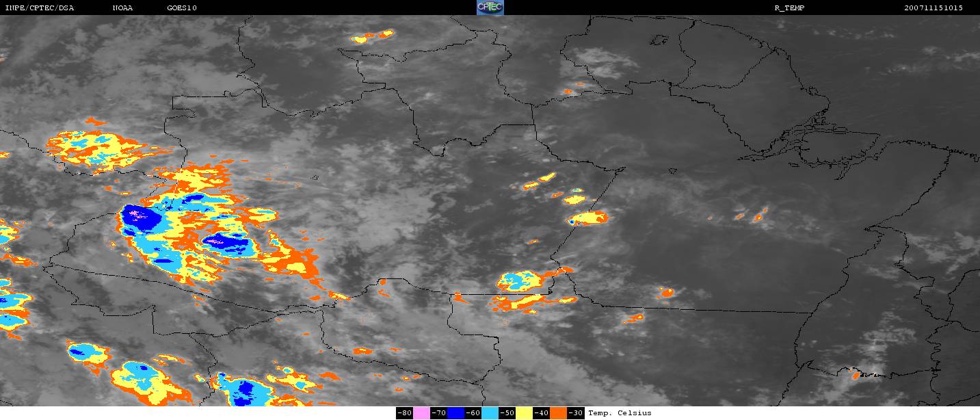Screen dimensions: 980x420
Task: Click the -30 legend value
Action: click(x=575, y=413)
